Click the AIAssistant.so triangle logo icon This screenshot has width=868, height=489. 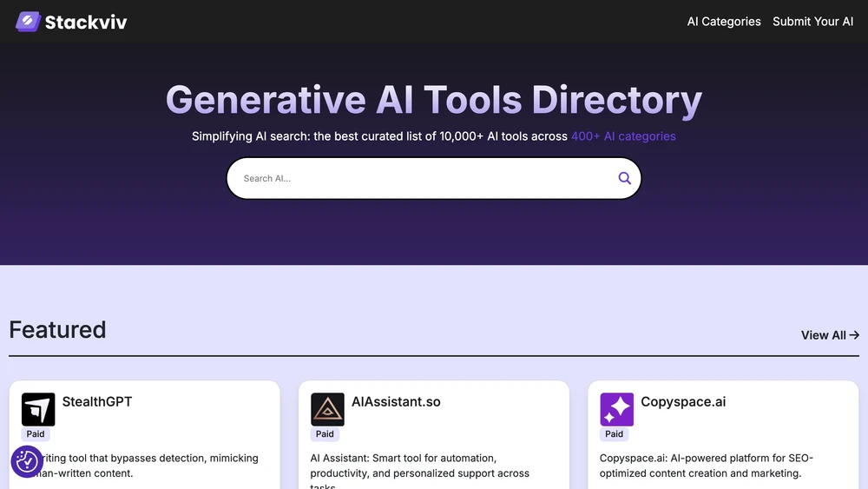click(x=327, y=409)
